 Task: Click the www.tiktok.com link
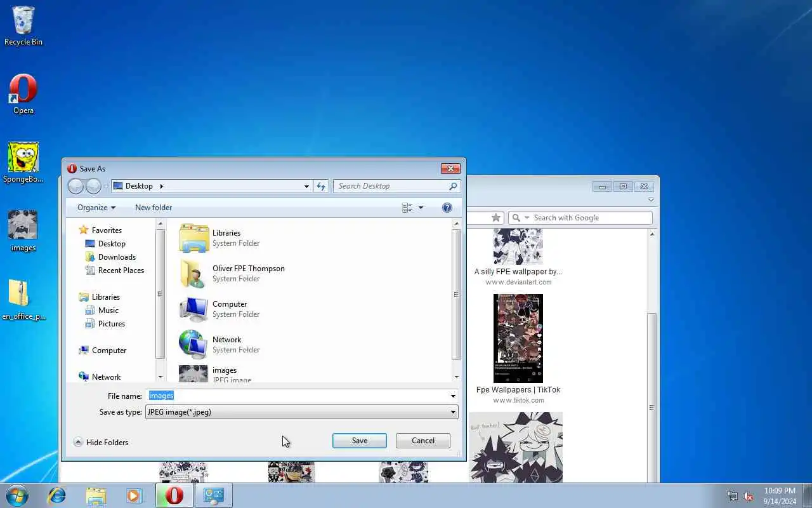point(518,400)
